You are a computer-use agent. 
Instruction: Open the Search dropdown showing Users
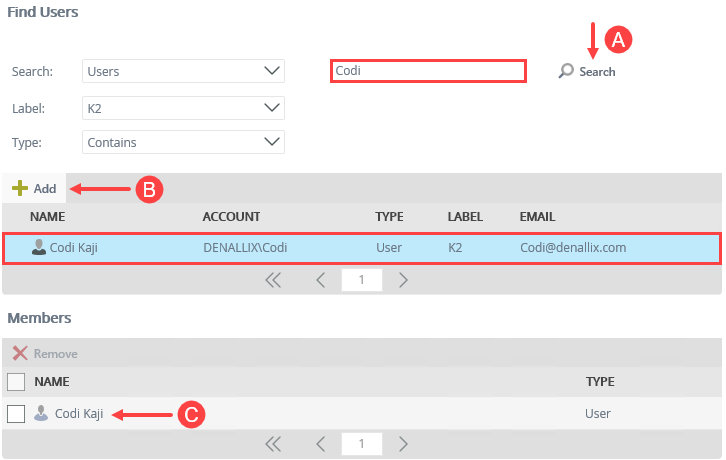tap(183, 71)
